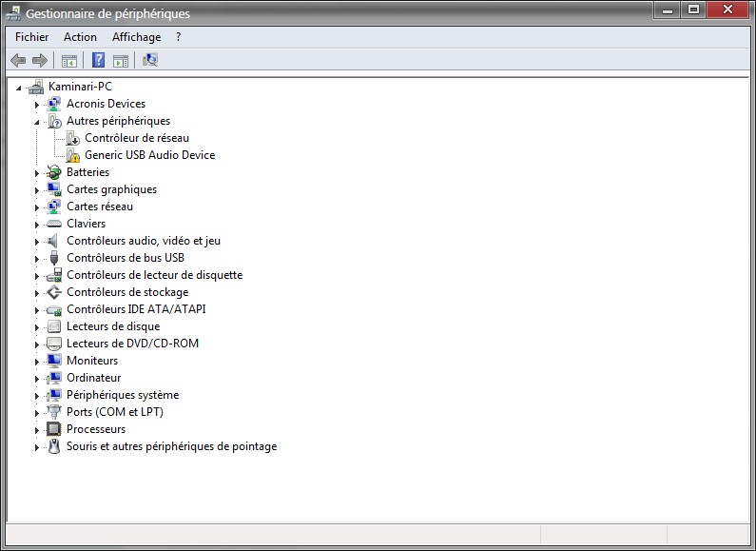Open the Affichage menu
This screenshot has height=551, width=756.
point(136,37)
